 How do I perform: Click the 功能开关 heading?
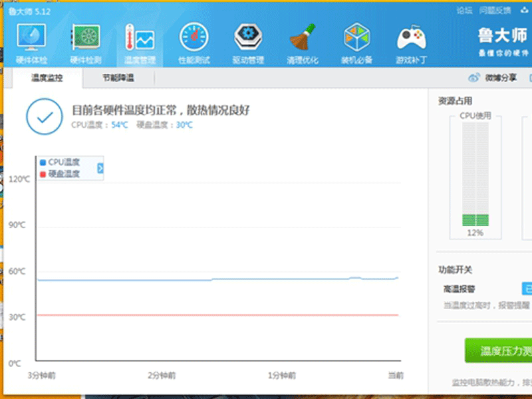[455, 270]
